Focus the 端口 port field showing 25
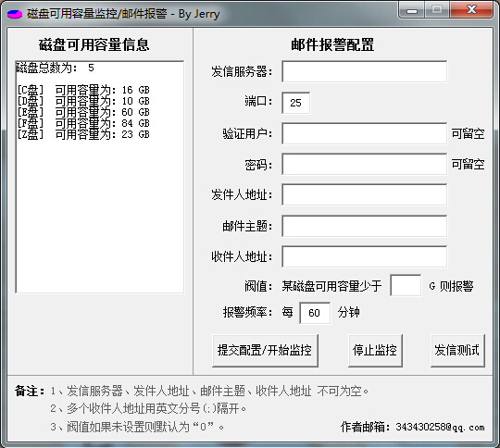Screen dimensions: 500x448 (x=295, y=103)
